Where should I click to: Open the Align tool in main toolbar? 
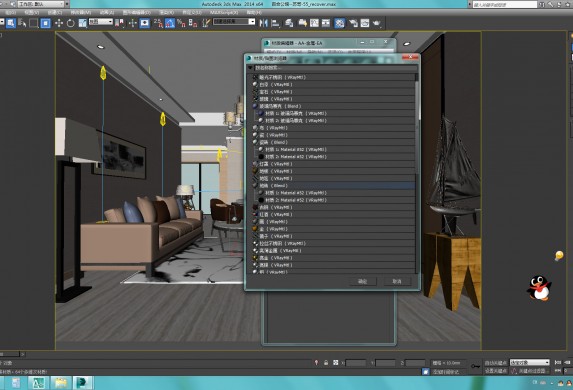[275, 23]
